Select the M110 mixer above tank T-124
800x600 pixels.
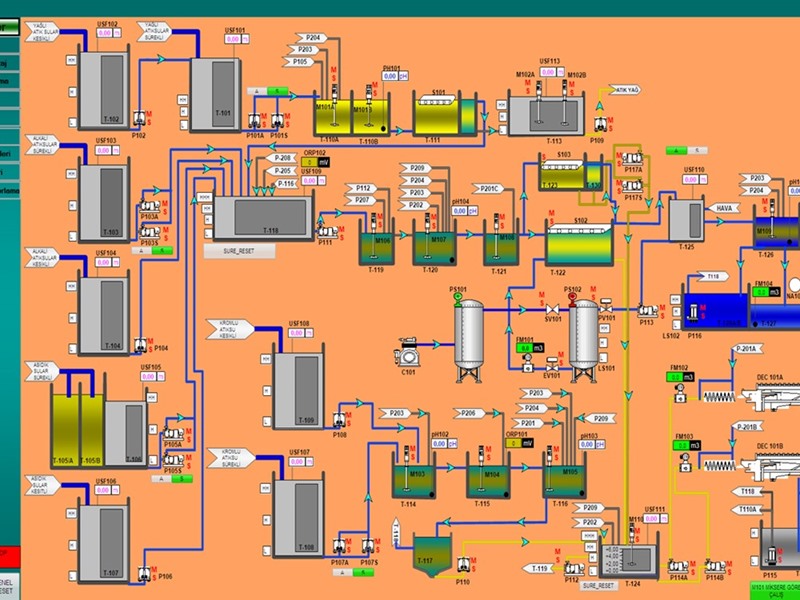(632, 545)
